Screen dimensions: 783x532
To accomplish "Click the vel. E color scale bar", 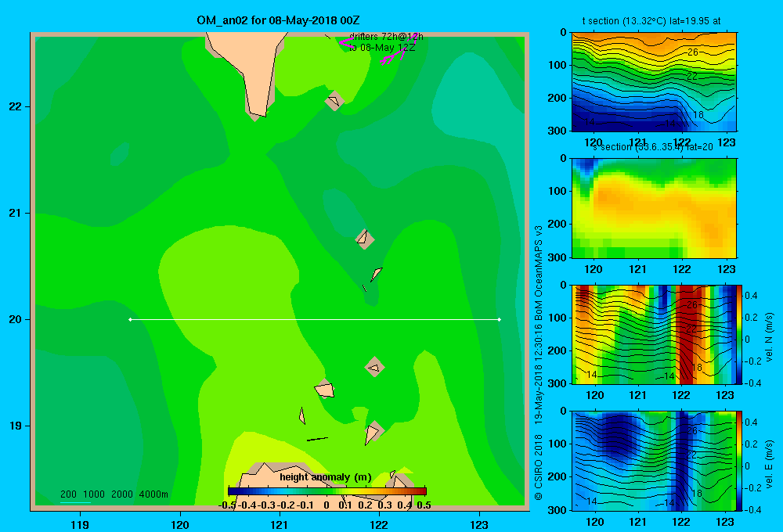I will (740, 461).
